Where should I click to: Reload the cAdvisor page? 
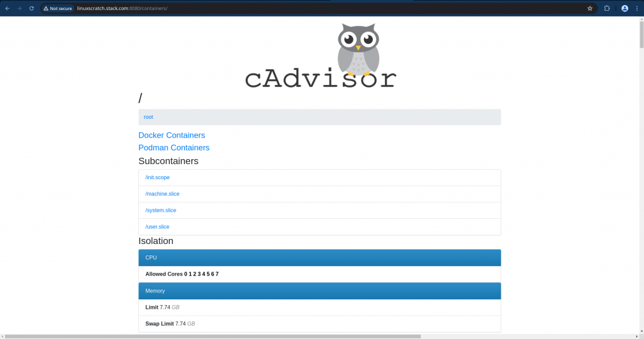coord(31,8)
